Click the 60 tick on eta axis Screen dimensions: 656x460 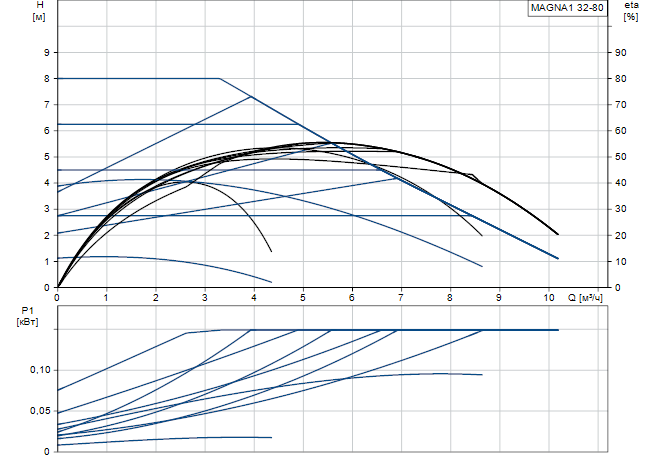pyautogui.click(x=620, y=130)
